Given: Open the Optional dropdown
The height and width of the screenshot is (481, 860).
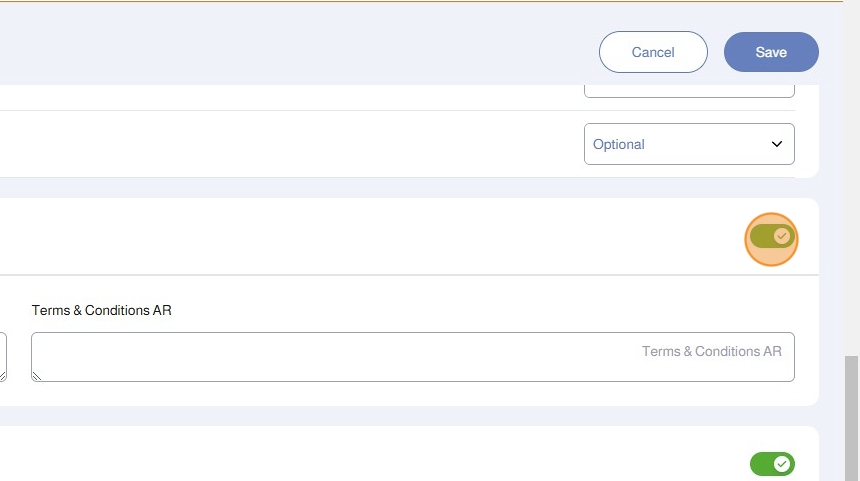Looking at the screenshot, I should point(689,144).
